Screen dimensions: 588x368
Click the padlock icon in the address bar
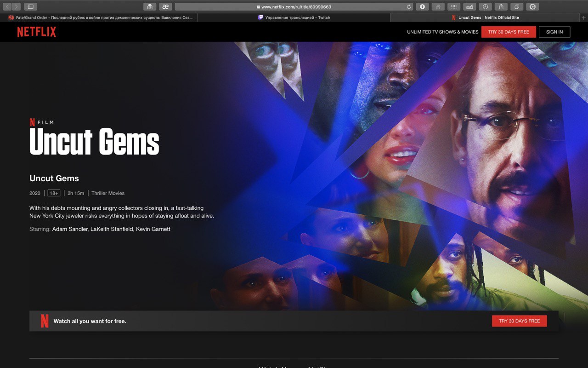[258, 7]
